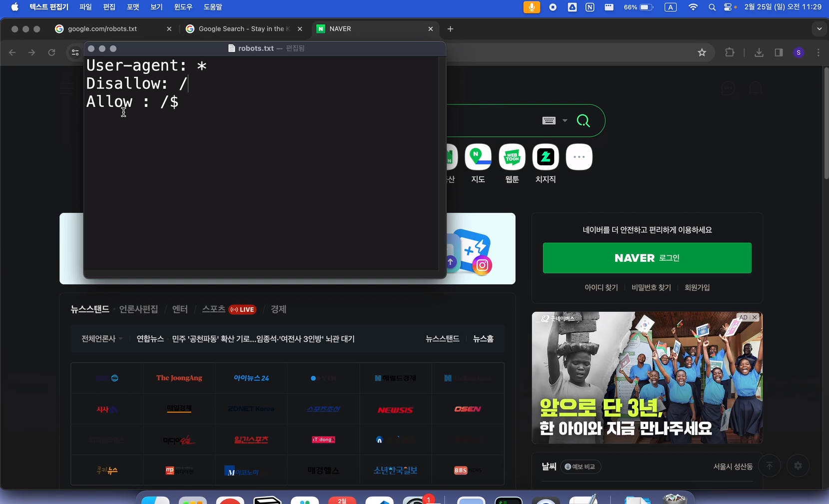This screenshot has width=829, height=504.
Task: Click the orange microphone menu bar icon
Action: [x=532, y=7]
